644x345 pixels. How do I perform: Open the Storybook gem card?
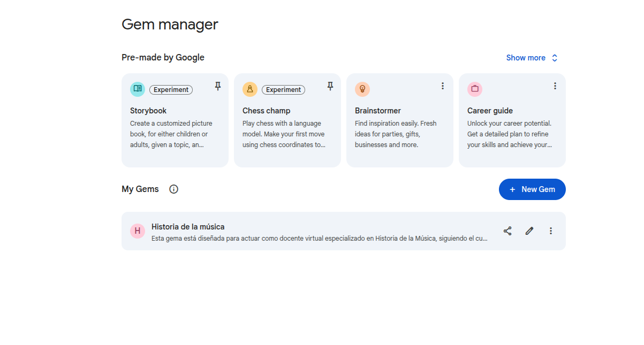tap(175, 128)
